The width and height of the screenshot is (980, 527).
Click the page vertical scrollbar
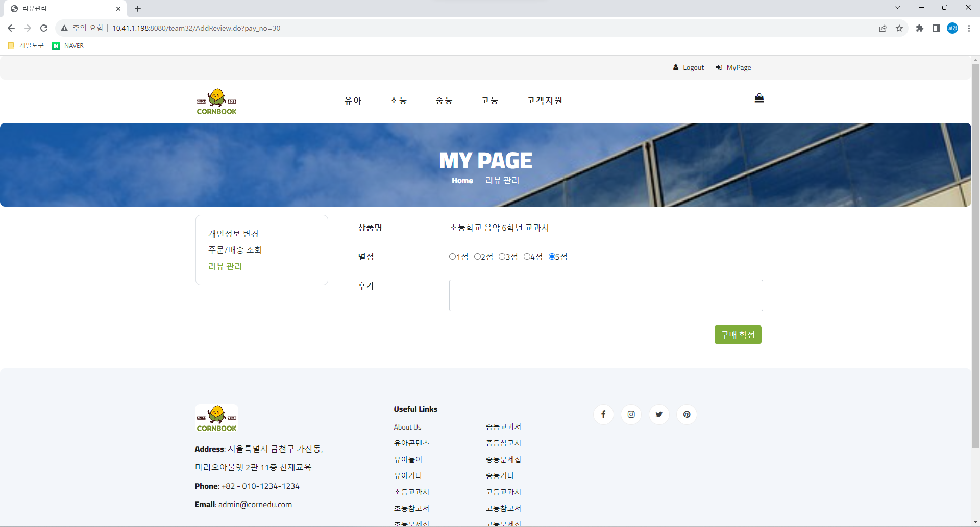tap(975, 255)
